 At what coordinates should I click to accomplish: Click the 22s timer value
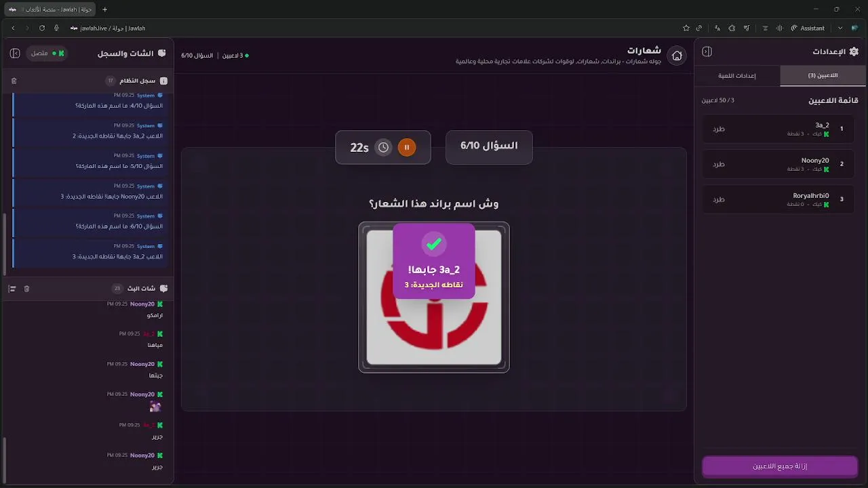coord(359,147)
